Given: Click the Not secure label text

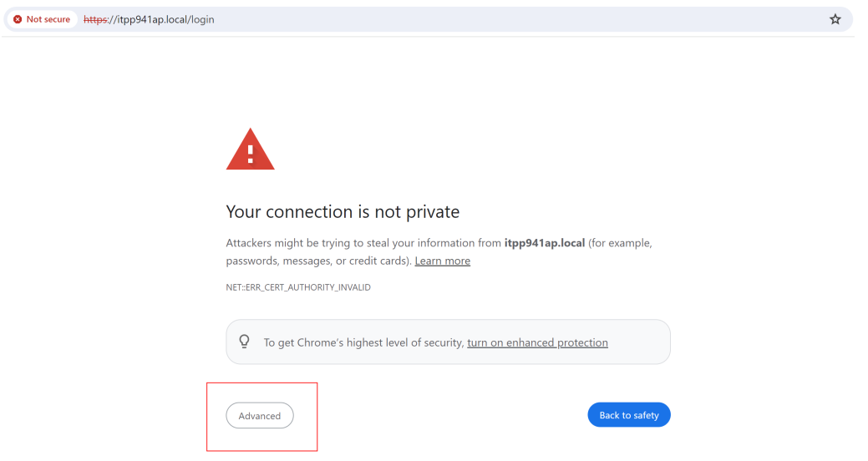Looking at the screenshot, I should tap(48, 19).
